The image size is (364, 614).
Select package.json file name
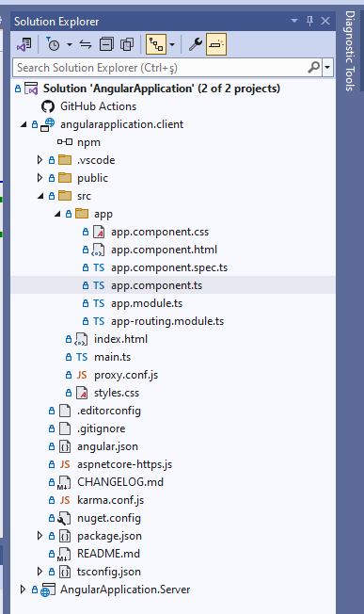pos(109,536)
